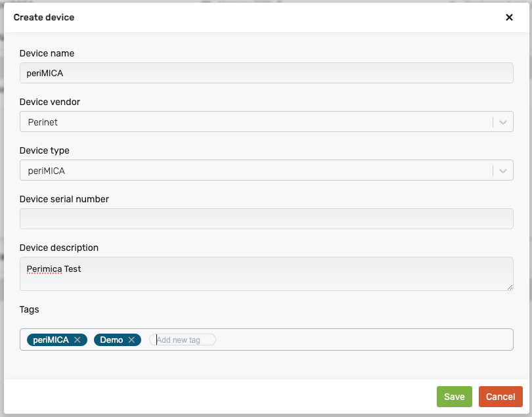Click the Device serial number label
532x417 pixels.
(64, 199)
